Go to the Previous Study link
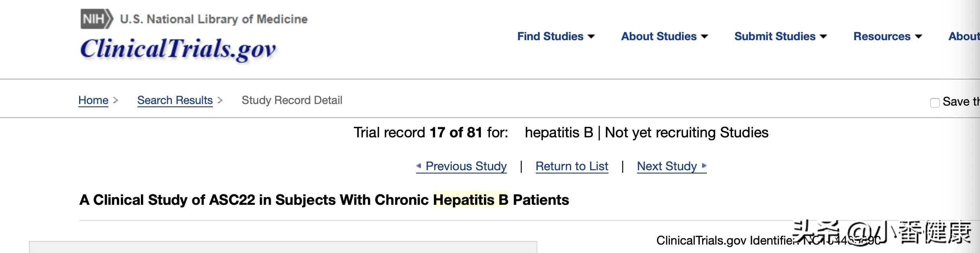The image size is (980, 253). (466, 166)
